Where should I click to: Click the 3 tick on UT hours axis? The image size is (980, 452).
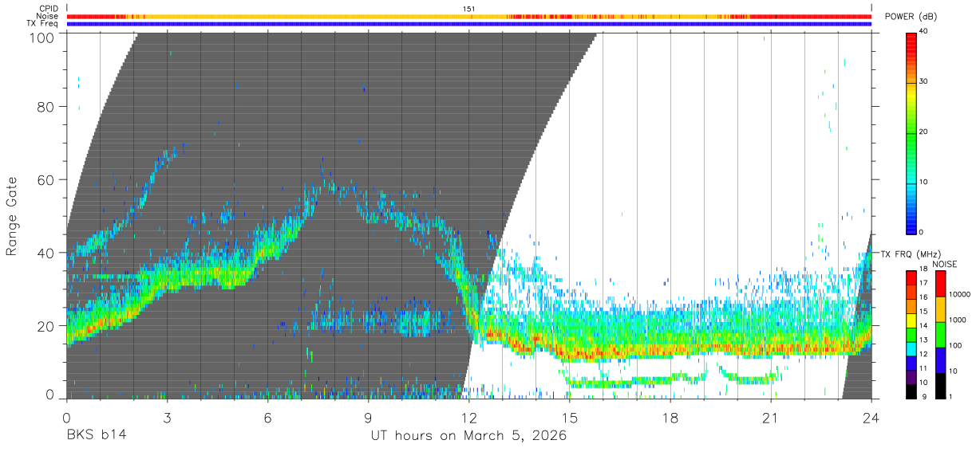(x=168, y=418)
